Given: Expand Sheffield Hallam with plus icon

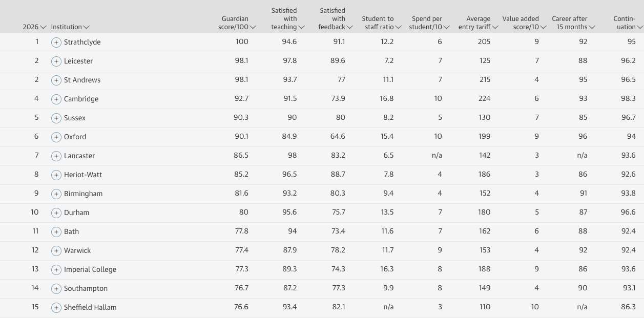Looking at the screenshot, I should 56,308.
